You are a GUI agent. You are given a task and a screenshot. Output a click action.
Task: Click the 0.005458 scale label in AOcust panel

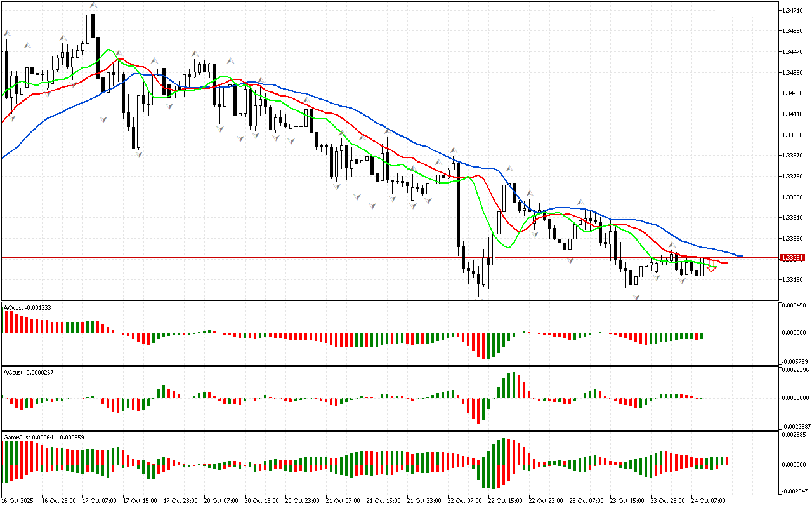coord(793,306)
